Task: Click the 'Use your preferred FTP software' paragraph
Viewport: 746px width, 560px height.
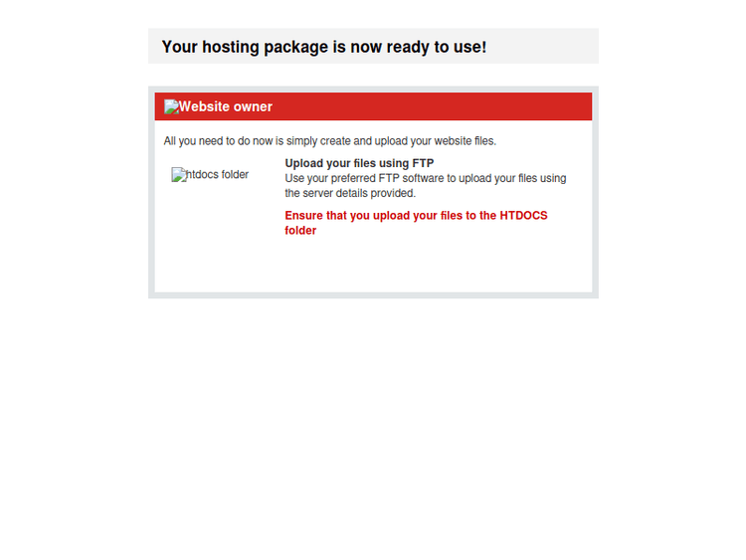Action: tap(426, 186)
